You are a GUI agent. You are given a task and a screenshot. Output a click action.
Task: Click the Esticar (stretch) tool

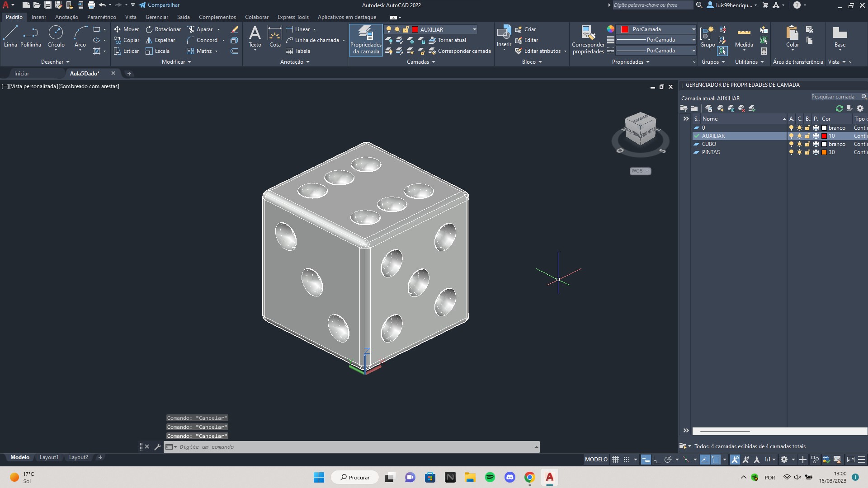tap(126, 51)
